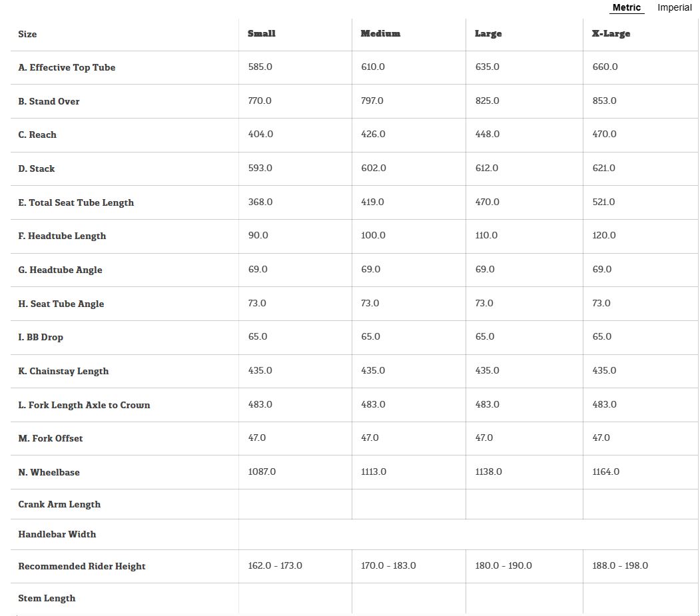
Task: Click the Size header cell
Action: coord(27,34)
